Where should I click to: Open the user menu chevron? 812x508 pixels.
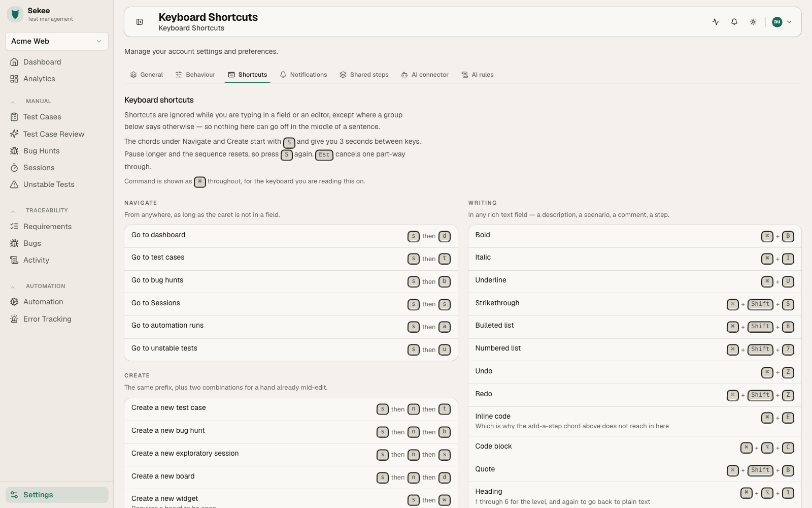tap(789, 22)
